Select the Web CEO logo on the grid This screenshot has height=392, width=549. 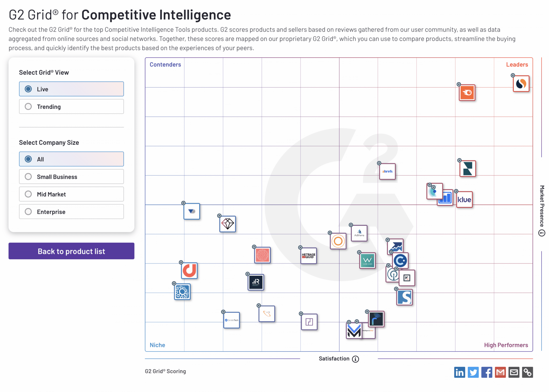[367, 260]
